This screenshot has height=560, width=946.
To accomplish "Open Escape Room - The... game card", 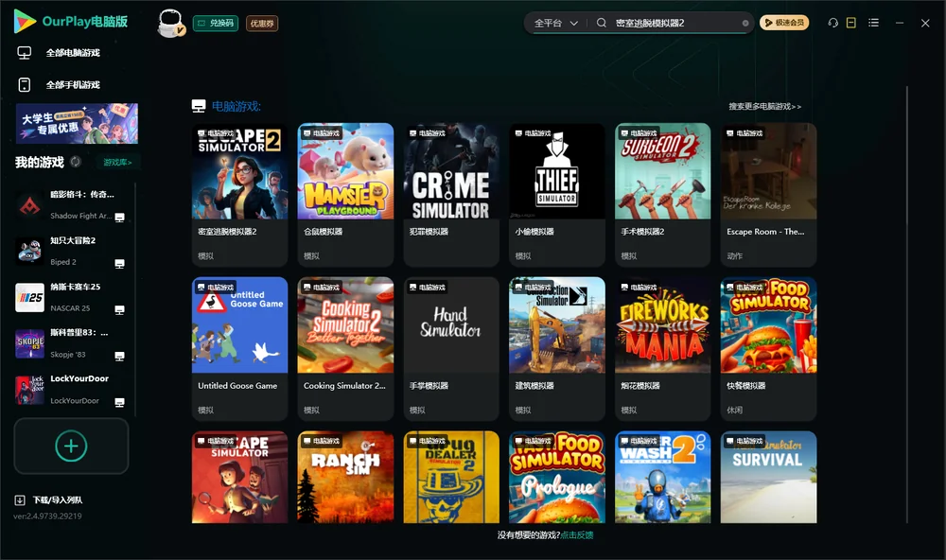I will (x=768, y=195).
